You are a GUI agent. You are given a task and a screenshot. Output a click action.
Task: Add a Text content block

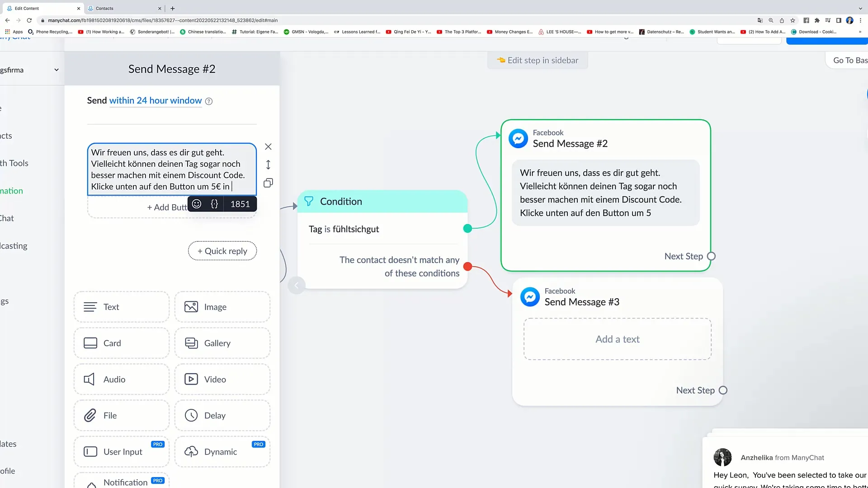point(122,307)
